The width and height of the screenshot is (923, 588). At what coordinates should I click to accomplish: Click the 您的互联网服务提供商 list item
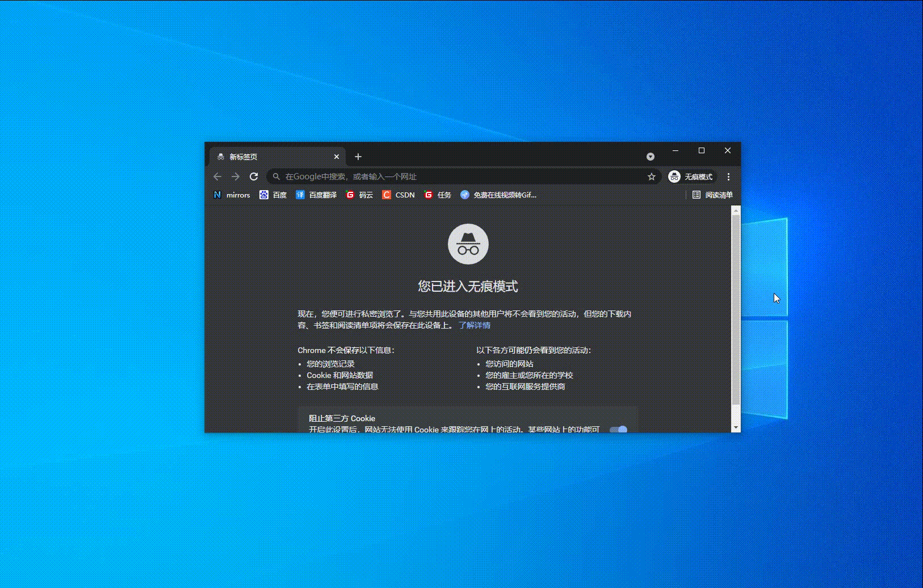coord(525,387)
